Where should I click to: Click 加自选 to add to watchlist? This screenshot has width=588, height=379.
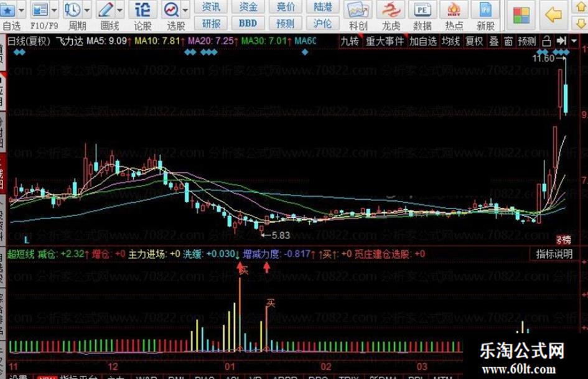[x=423, y=41]
